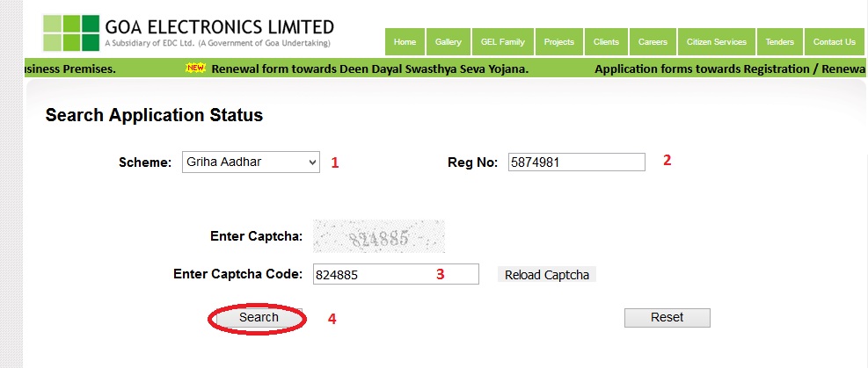This screenshot has height=368, width=868.
Task: Open the Home menu item
Action: coord(405,42)
